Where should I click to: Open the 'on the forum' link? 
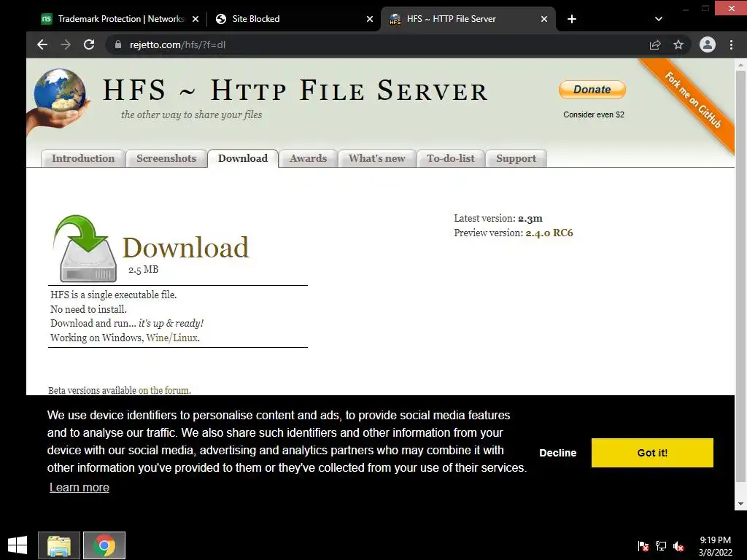(163, 390)
